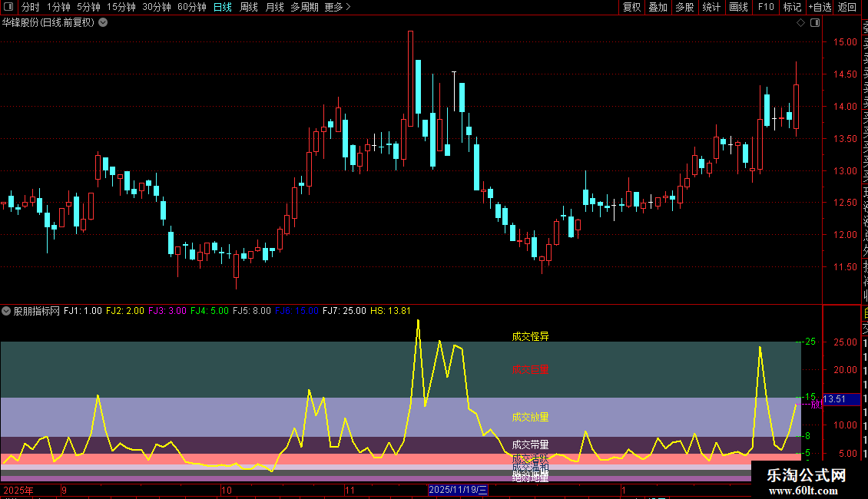The width and height of the screenshot is (868, 499).
Task: Click the 成交带量 zone label
Action: click(530, 444)
